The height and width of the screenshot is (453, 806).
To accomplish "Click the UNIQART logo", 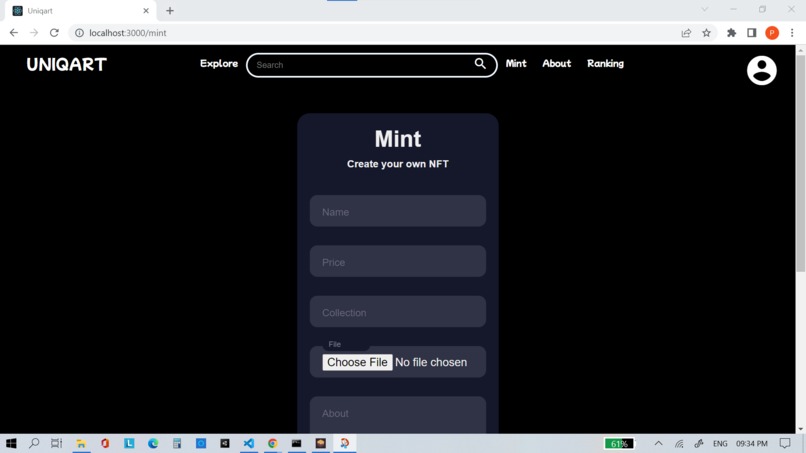I will [x=67, y=64].
